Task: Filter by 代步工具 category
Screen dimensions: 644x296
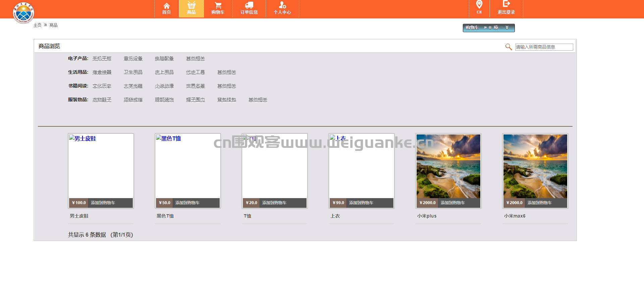Action: [196, 72]
